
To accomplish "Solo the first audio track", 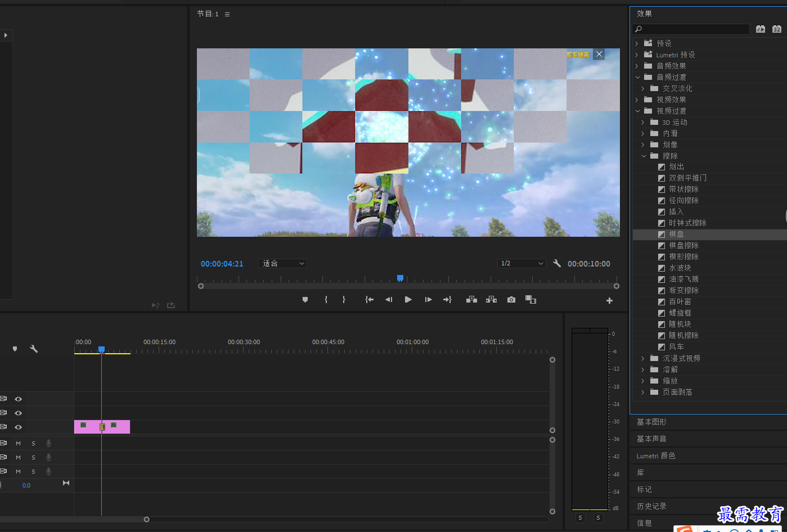I will [x=33, y=443].
